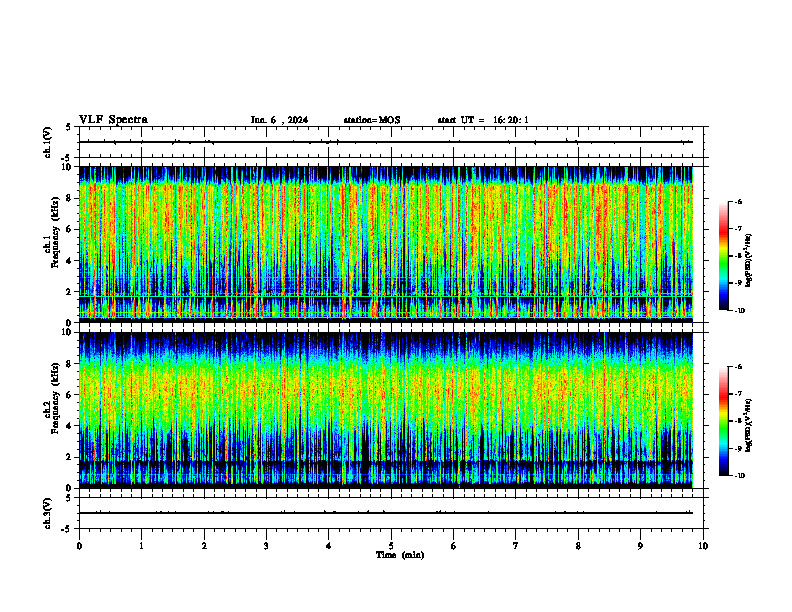Viewport: 792px width, 612px height.
Task: Click the ch.1 voltage waveform trace panel
Action: pos(391,142)
